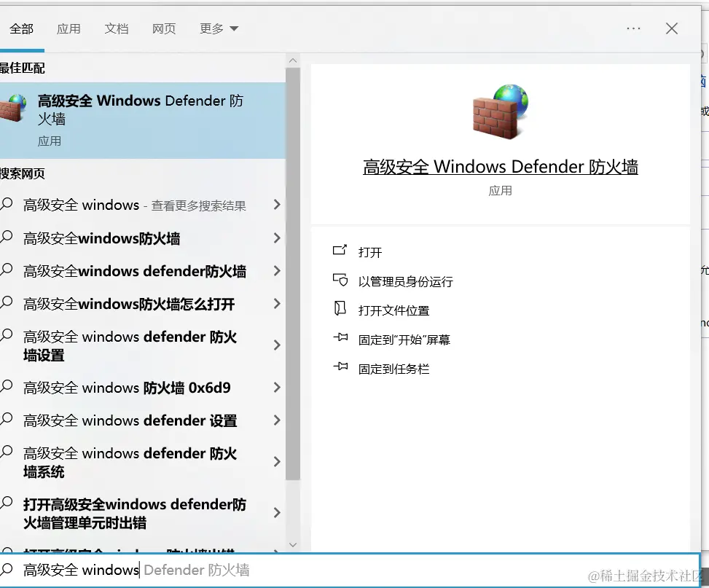Click search icon beside windows defender 设置 suggestion

7,419
